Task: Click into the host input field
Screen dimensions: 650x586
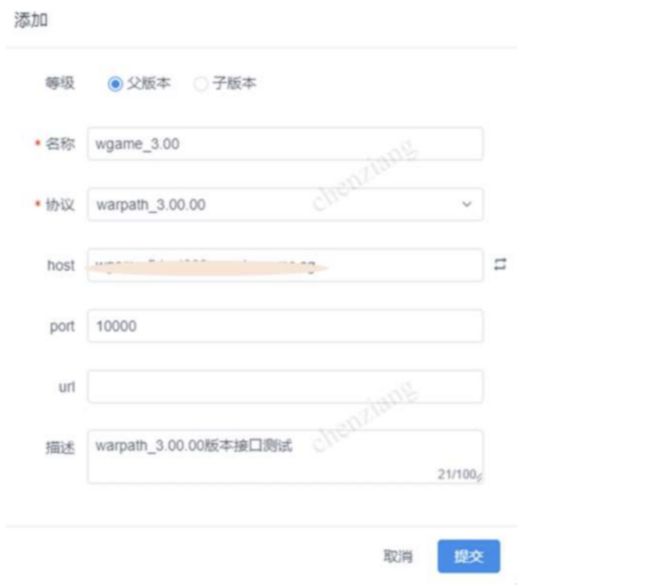Action: (285, 265)
